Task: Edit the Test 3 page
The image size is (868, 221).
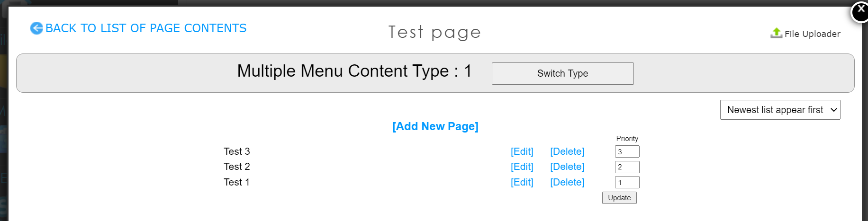Action: (x=522, y=151)
